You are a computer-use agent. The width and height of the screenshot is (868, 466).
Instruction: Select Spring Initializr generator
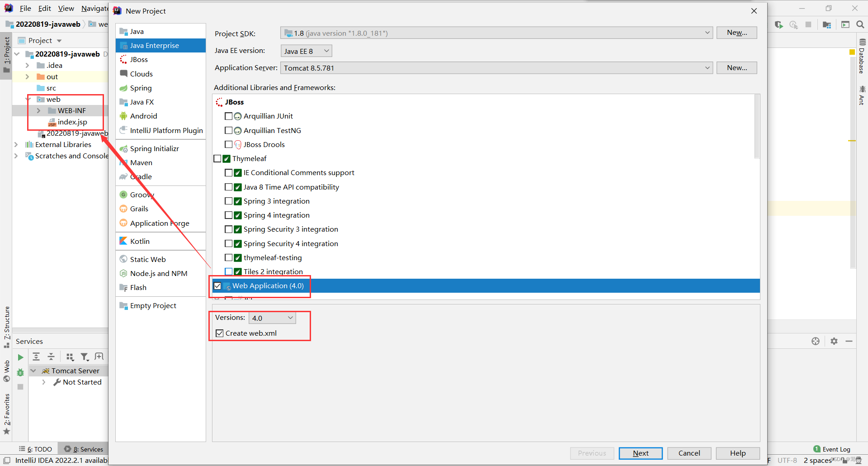click(x=160, y=148)
